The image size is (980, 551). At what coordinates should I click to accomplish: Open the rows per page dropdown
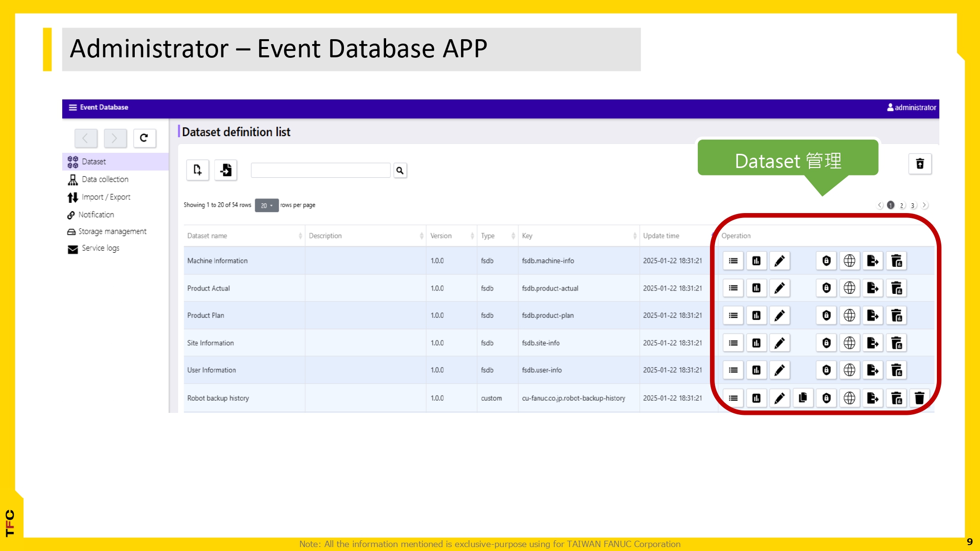point(267,205)
